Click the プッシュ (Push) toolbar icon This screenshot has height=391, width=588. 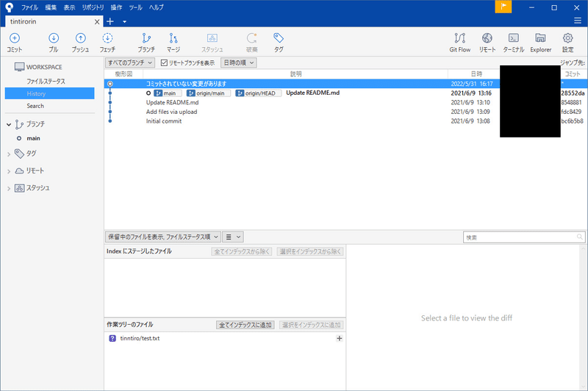click(80, 42)
